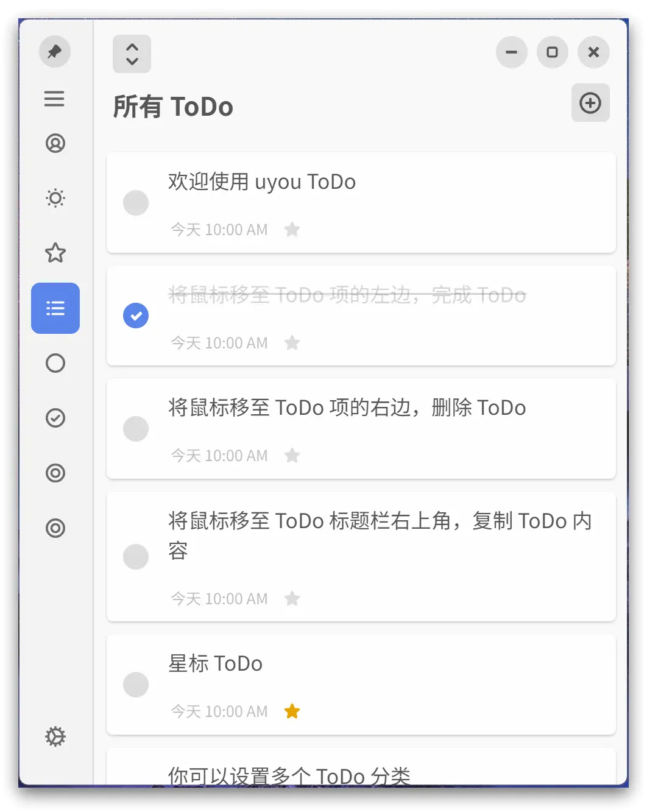Screen dimensions: 647x812
Task: Uncheck the completed '完成 ToDo' item
Action: point(136,316)
